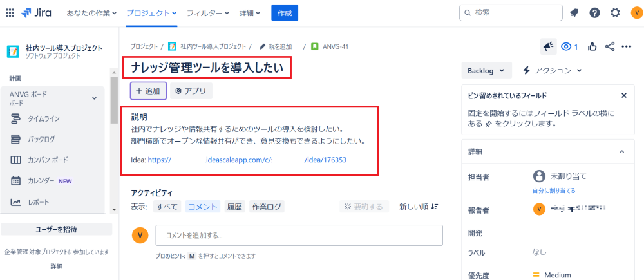Open the プロジェクト menu in top navigation

pyautogui.click(x=151, y=13)
